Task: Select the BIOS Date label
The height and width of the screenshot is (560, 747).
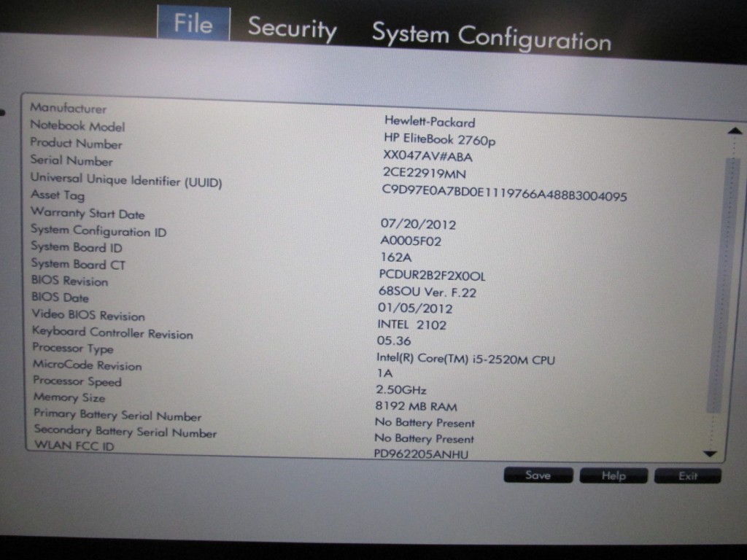Action: [60, 297]
